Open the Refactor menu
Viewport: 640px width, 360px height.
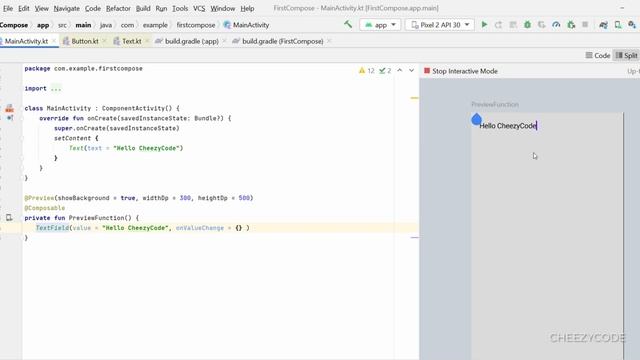pyautogui.click(x=118, y=8)
